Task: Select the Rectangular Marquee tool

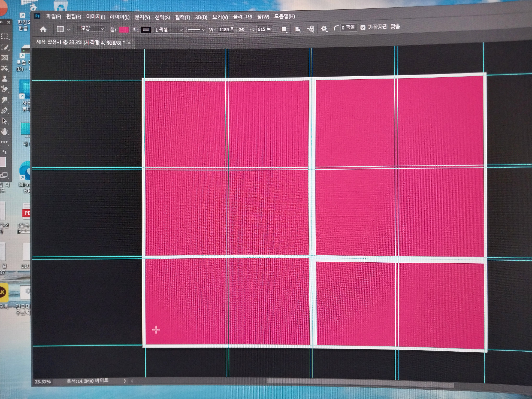Action: [5, 36]
